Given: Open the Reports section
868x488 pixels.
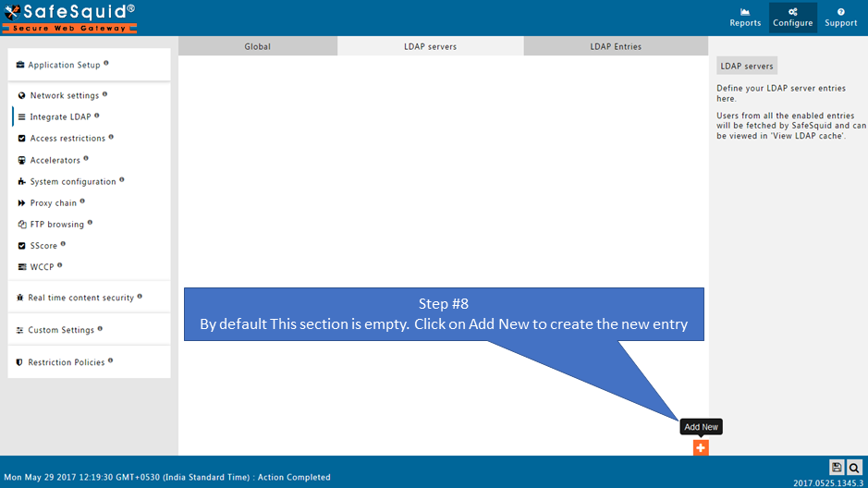Looking at the screenshot, I should coord(745,18).
